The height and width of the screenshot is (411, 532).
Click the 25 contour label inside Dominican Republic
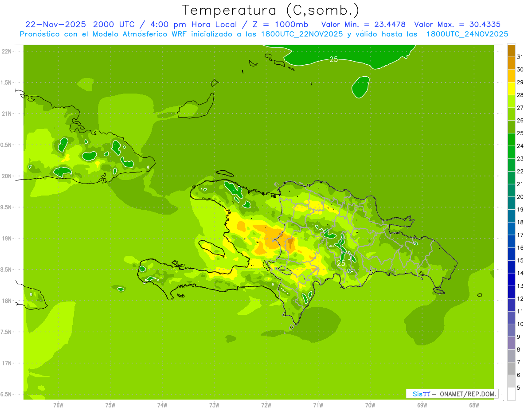tap(341, 263)
